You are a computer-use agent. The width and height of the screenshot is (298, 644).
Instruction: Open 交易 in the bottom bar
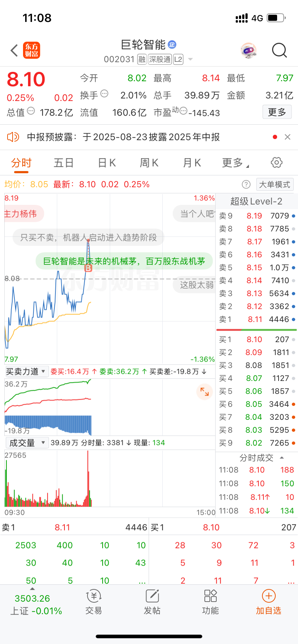94,602
